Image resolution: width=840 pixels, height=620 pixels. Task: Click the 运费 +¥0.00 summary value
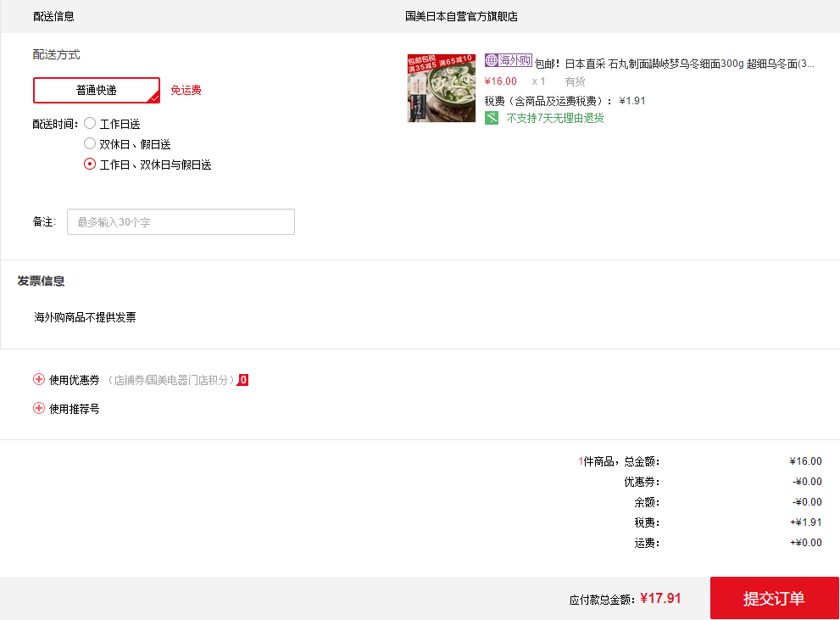(x=806, y=542)
